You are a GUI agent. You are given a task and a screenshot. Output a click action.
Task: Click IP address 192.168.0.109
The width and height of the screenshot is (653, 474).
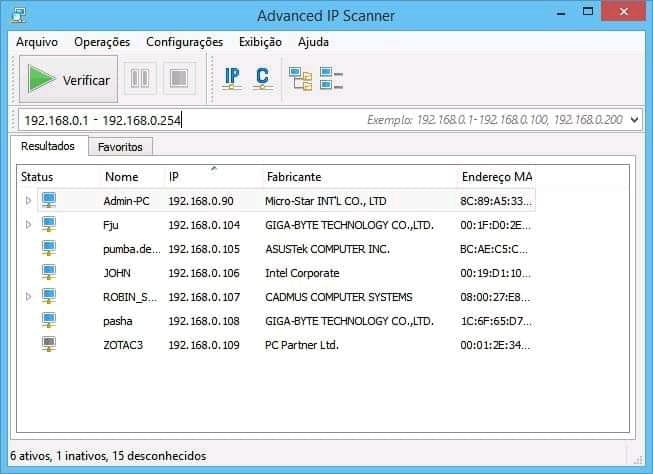[x=204, y=345]
